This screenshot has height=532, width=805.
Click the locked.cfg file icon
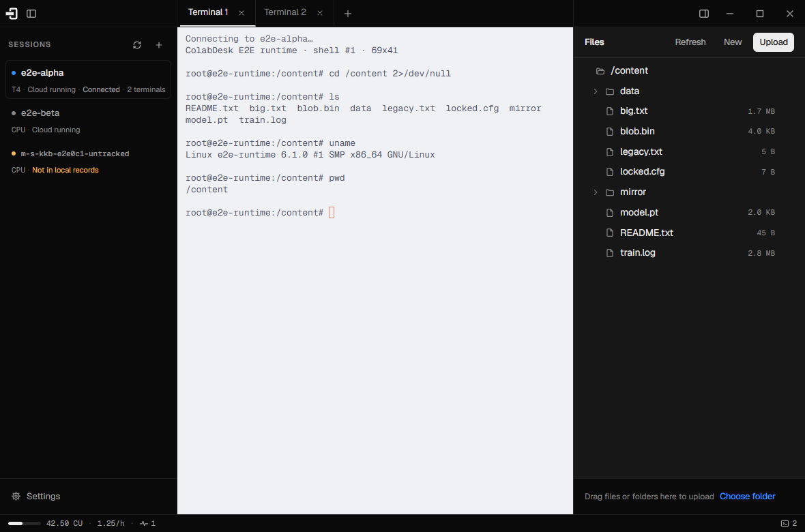(610, 171)
